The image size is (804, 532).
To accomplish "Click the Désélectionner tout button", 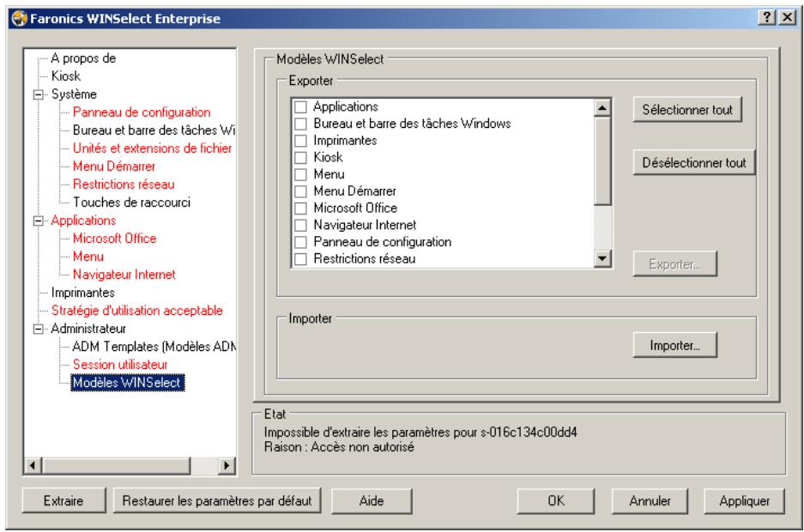I will pyautogui.click(x=694, y=163).
